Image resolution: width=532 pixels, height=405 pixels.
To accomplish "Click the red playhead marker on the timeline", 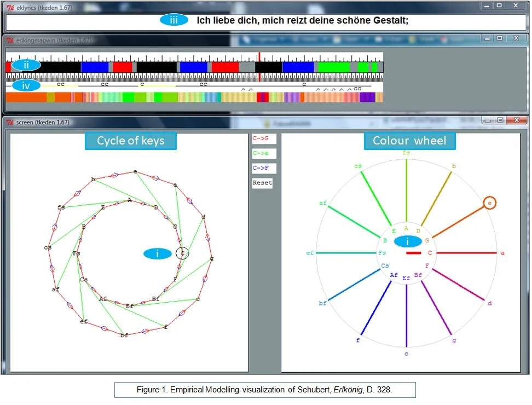I will (x=259, y=67).
